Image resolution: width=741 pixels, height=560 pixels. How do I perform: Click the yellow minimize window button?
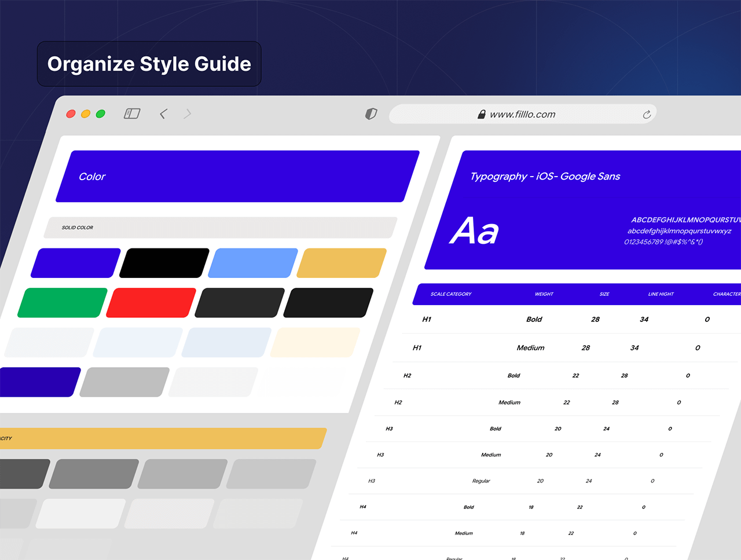[86, 114]
